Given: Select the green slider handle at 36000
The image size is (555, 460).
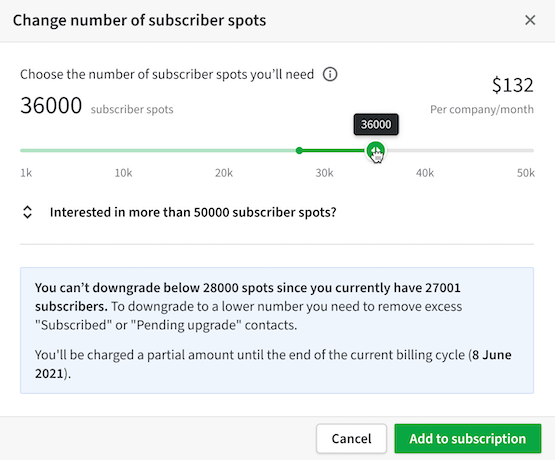Looking at the screenshot, I should point(376,151).
